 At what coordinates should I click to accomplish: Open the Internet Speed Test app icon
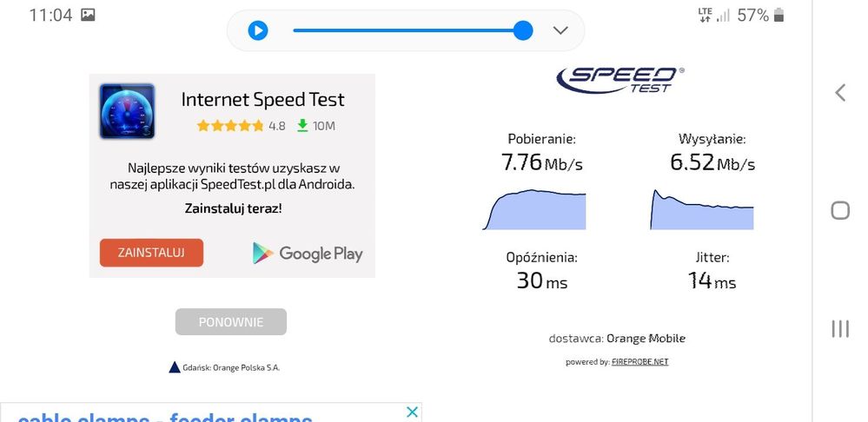[x=127, y=112]
